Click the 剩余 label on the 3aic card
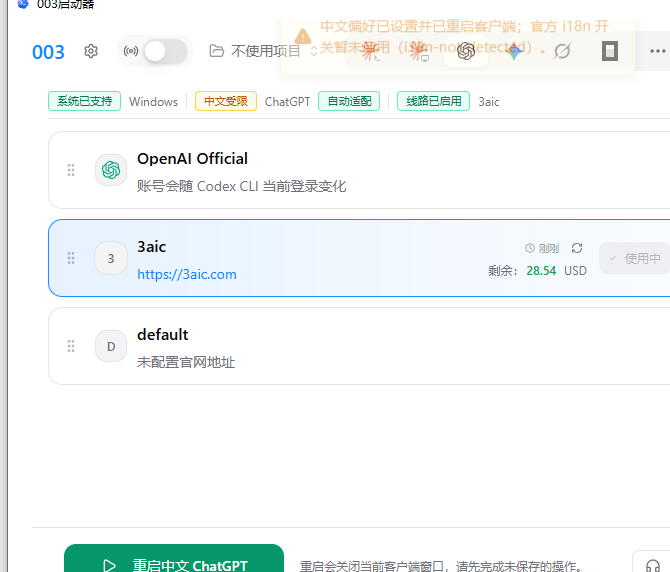 pyautogui.click(x=502, y=270)
